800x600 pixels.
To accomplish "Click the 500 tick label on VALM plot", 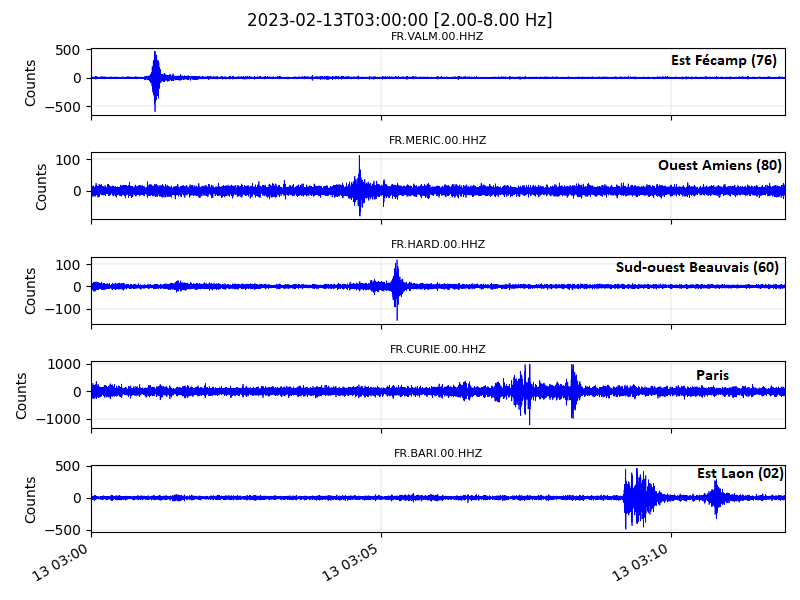I will (x=68, y=51).
